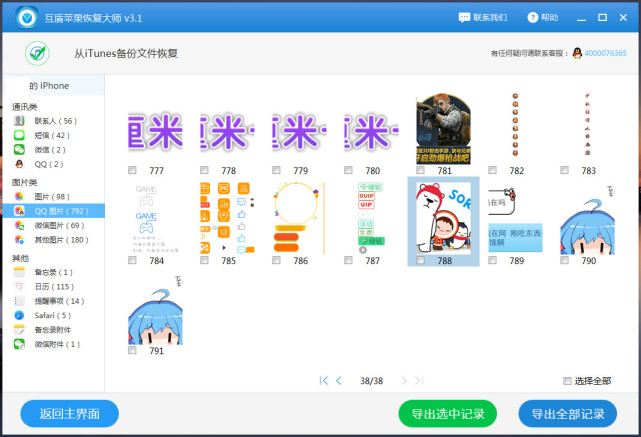Click 导出全部记录 blue button
The image size is (641, 437).
coord(568,414)
